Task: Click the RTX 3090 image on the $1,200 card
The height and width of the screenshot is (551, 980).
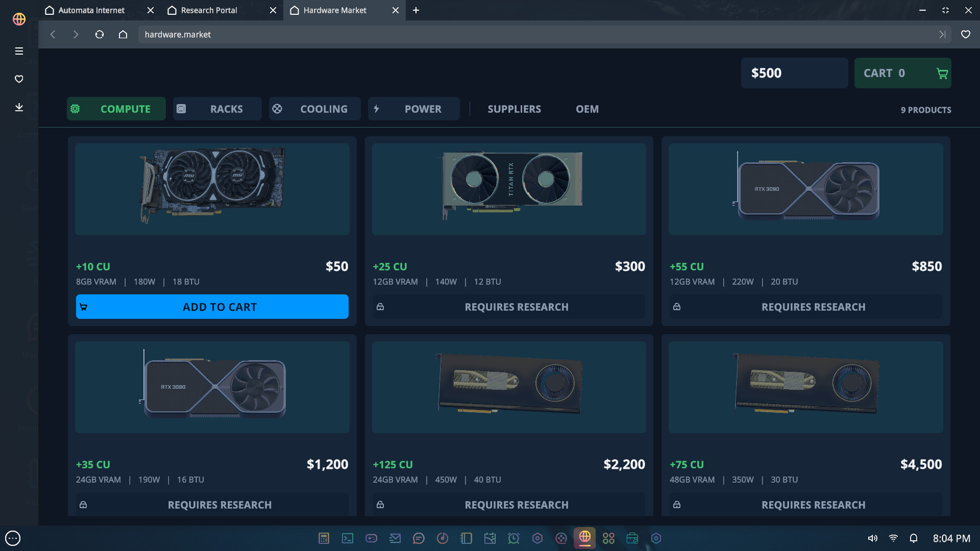Action: [212, 387]
